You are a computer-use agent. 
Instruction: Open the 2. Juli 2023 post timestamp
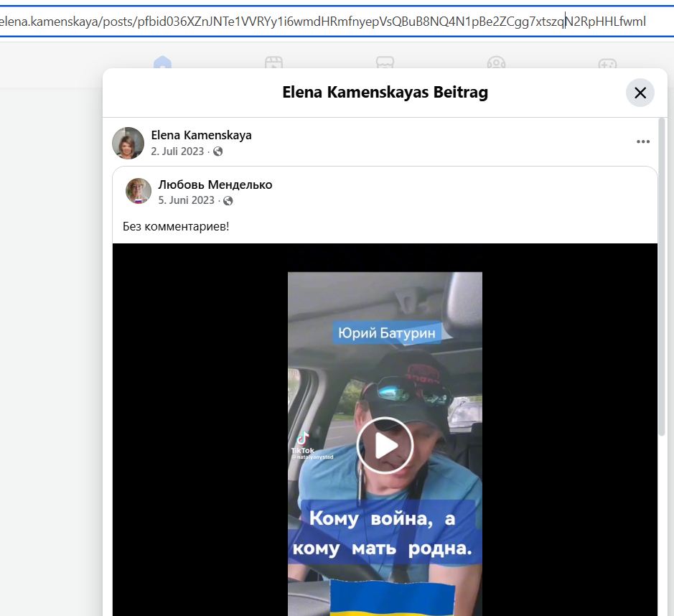tap(177, 151)
